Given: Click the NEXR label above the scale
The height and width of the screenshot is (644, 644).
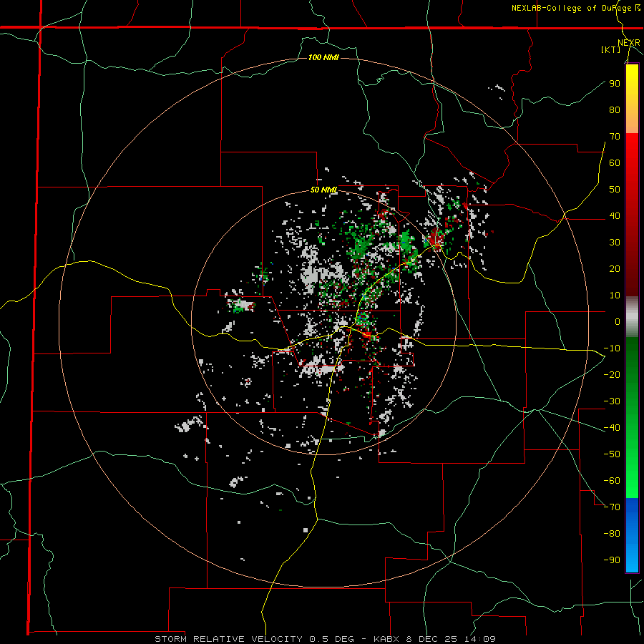Looking at the screenshot, I should coord(629,43).
